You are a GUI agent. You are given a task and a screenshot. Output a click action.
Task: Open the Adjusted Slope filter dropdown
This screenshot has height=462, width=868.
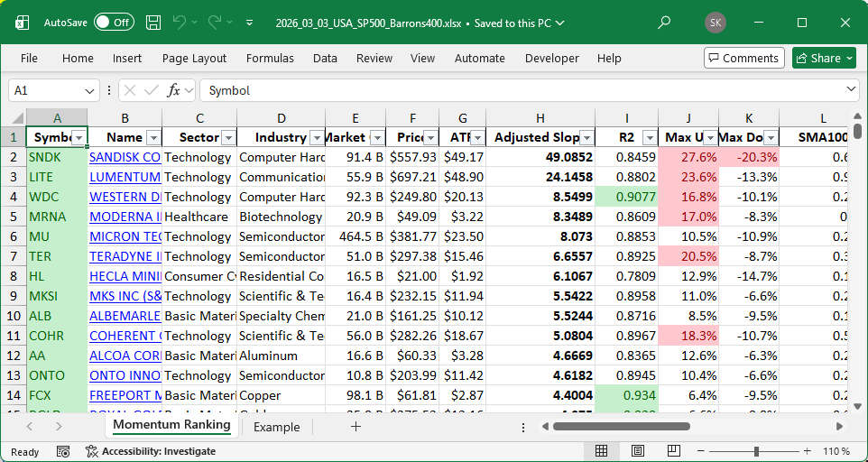[x=586, y=137]
